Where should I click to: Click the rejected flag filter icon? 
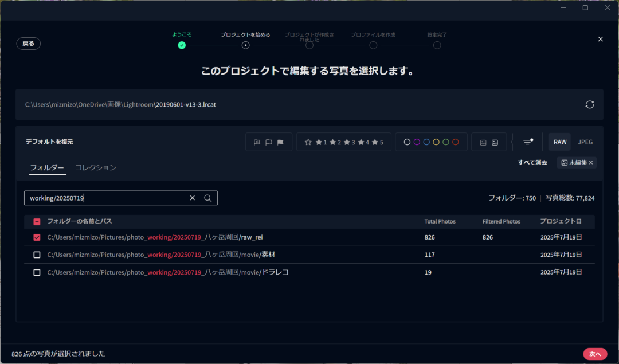(x=256, y=142)
